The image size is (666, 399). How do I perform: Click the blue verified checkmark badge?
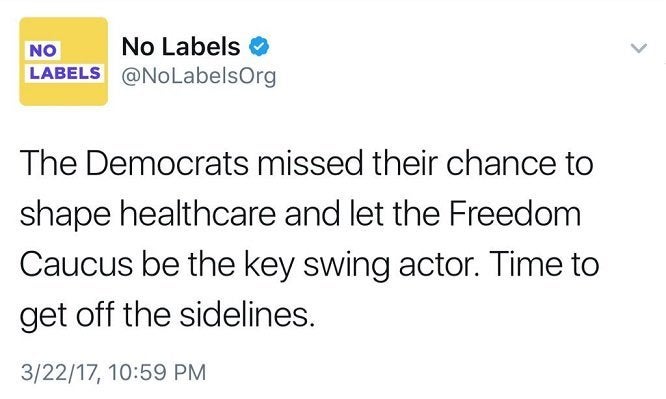259,46
